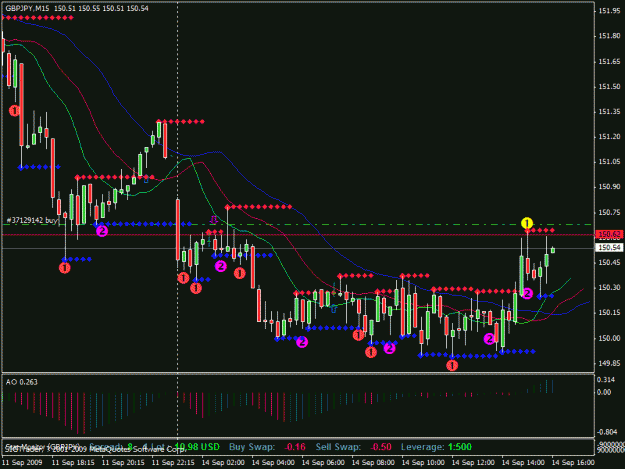Click the green "10.98 USD" lot value
Viewport: 625px width, 469px height.
click(197, 447)
